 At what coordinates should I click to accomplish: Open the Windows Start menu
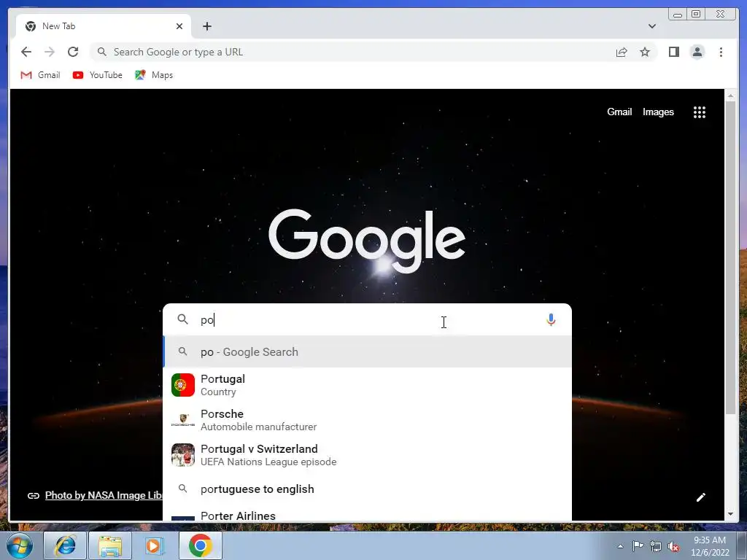tap(18, 545)
